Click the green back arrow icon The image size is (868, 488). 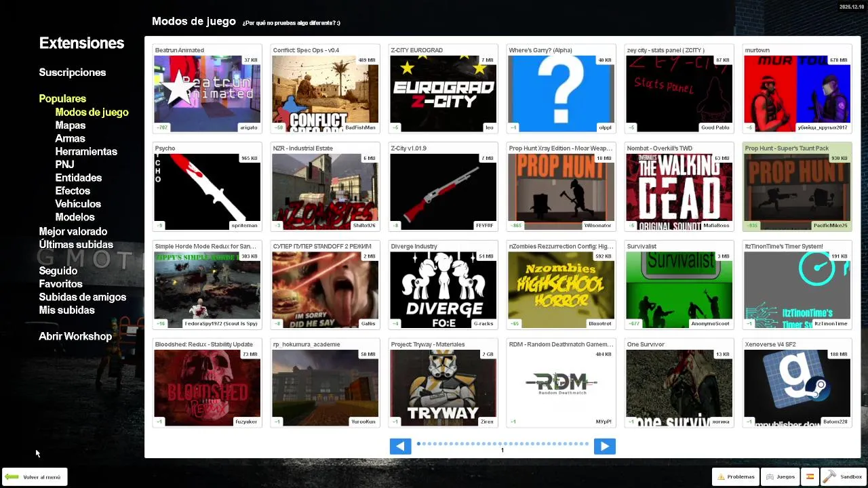pos(12,477)
